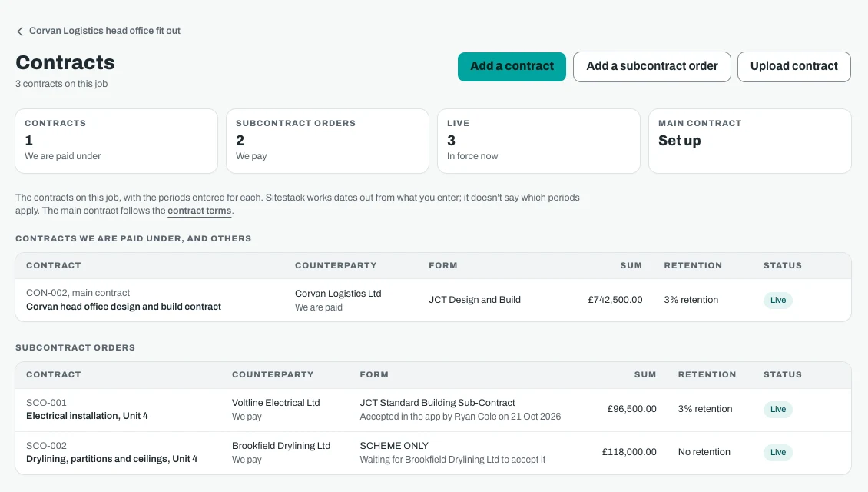This screenshot has width=868, height=492.
Task: Click the £96,500.00 sum
Action: coord(631,409)
